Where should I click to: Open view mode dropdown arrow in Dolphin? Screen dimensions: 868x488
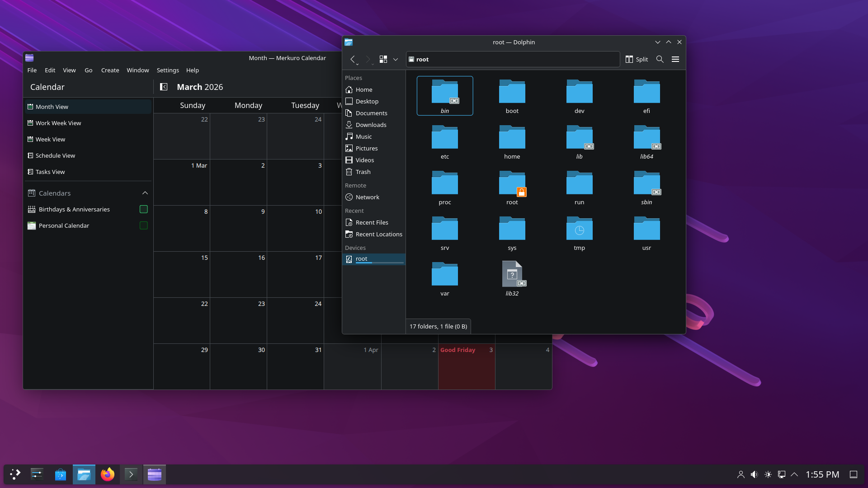(396, 59)
